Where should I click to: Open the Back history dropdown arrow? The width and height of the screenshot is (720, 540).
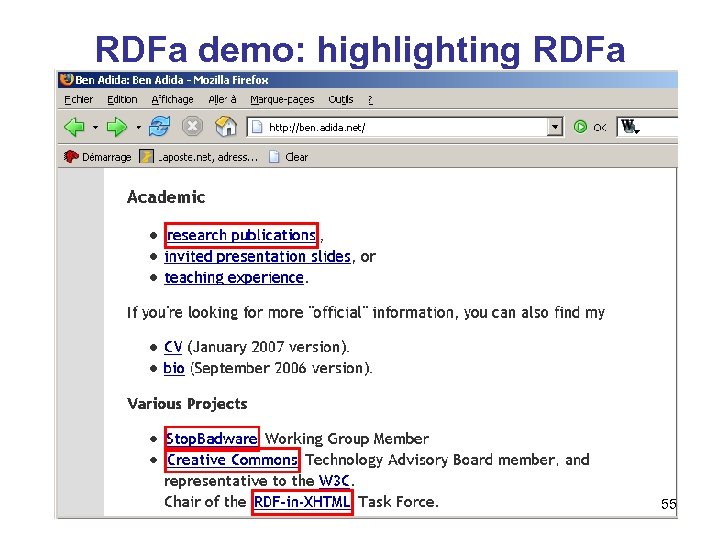click(95, 127)
